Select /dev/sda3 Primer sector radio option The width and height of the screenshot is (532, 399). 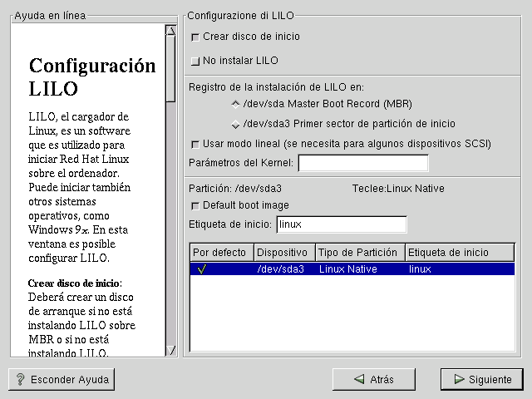(236, 124)
